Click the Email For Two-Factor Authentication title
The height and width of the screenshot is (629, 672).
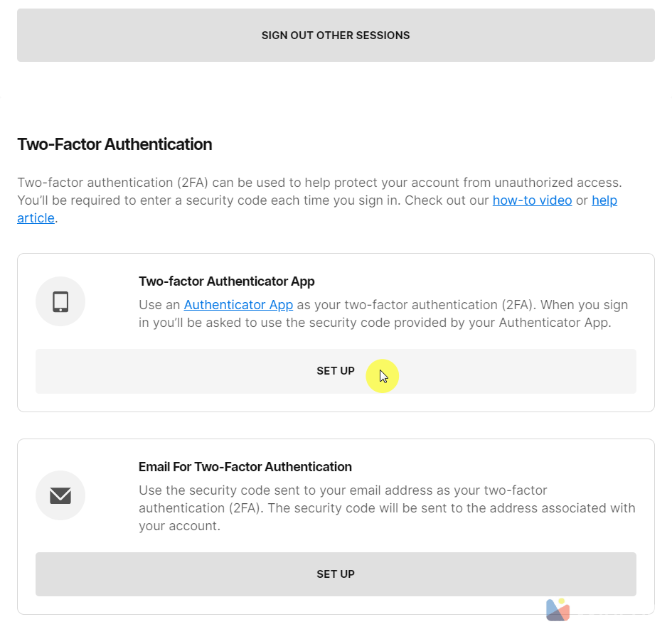click(x=245, y=467)
